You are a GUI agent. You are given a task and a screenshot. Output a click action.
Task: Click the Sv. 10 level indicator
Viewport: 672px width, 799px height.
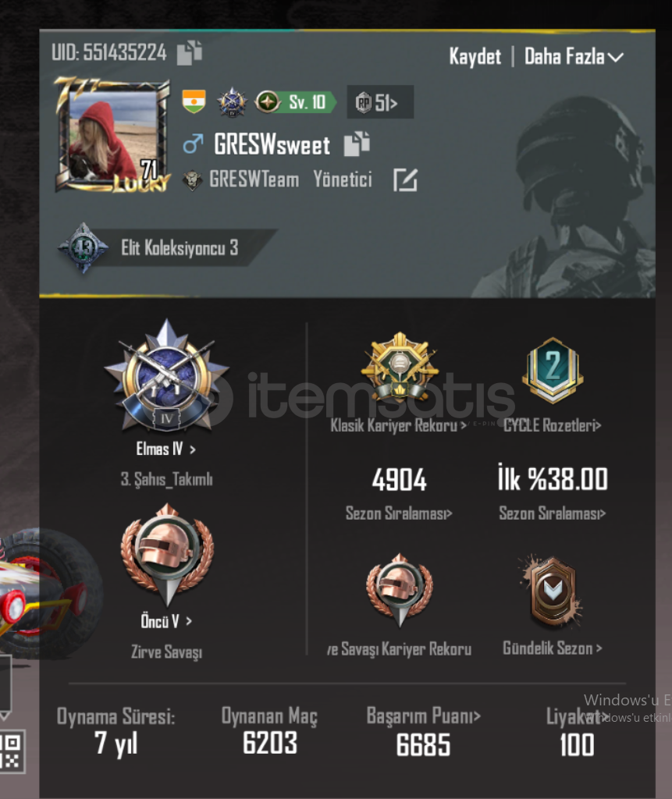coord(295,102)
